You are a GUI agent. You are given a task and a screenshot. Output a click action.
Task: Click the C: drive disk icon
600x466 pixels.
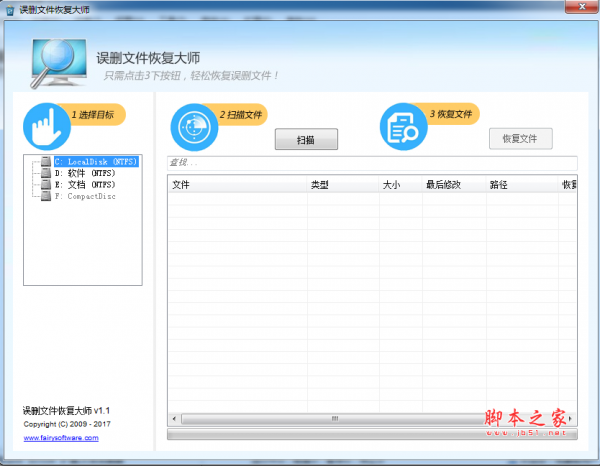46,162
